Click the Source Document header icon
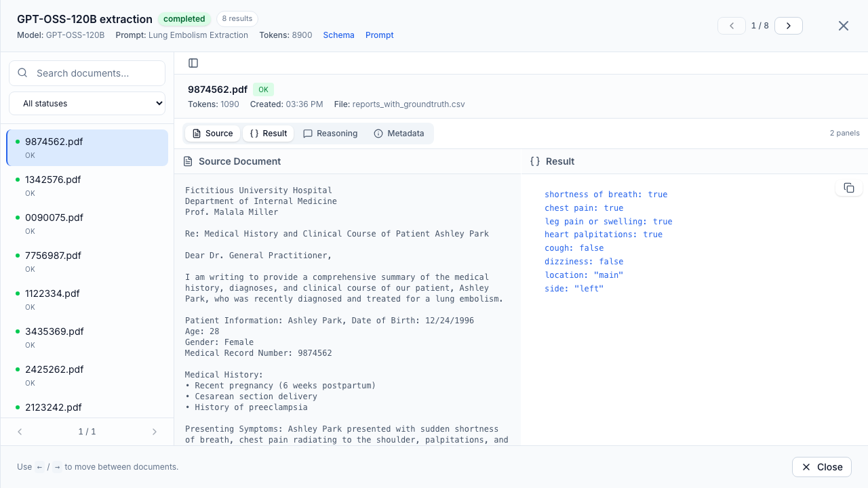Viewport: 868px width, 488px height. click(189, 161)
